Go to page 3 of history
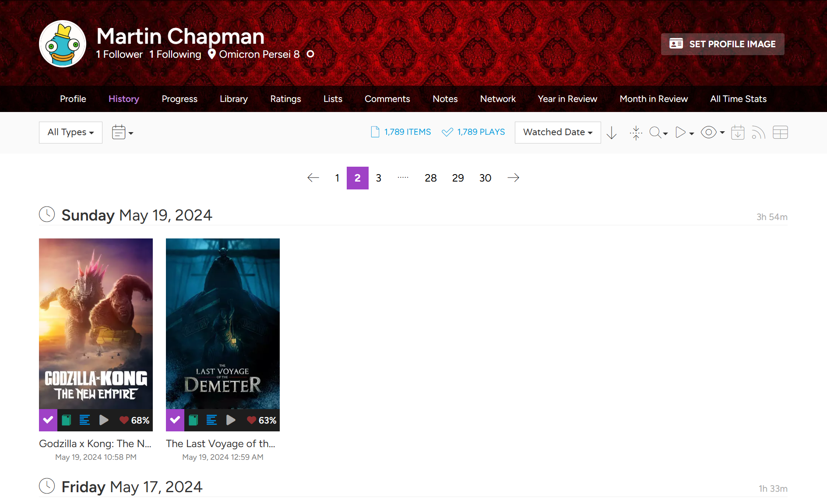 379,178
